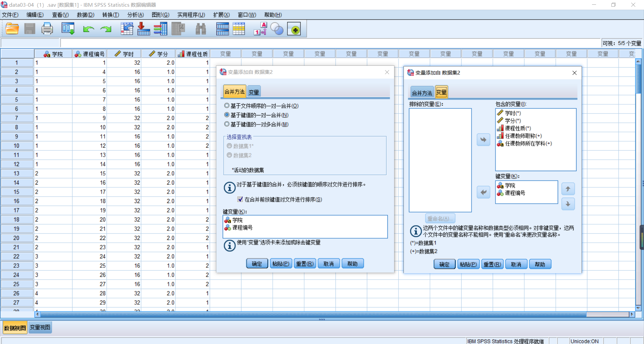Click 帮助 in the right dialog
The height and width of the screenshot is (344, 644).
[540, 264]
